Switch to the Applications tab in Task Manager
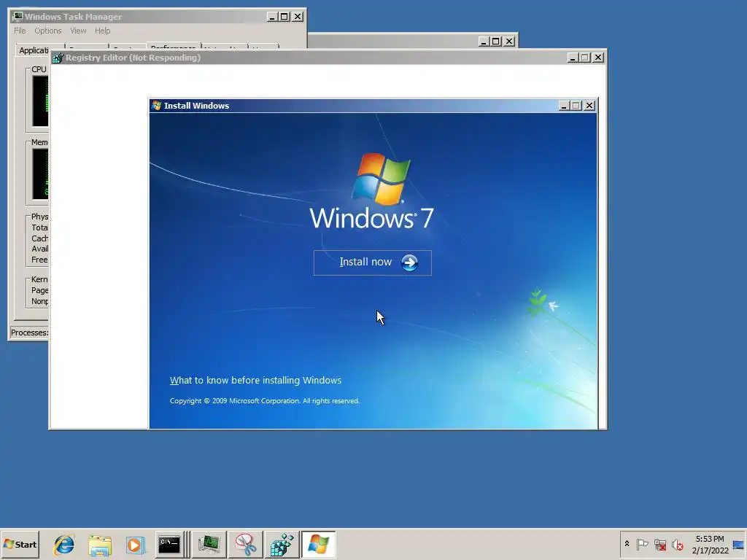 tap(34, 50)
